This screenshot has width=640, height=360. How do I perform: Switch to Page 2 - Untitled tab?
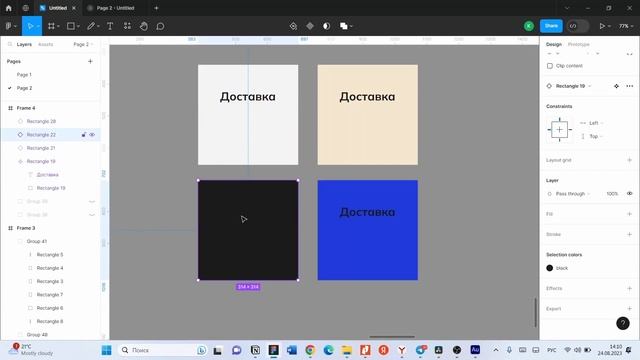[116, 8]
